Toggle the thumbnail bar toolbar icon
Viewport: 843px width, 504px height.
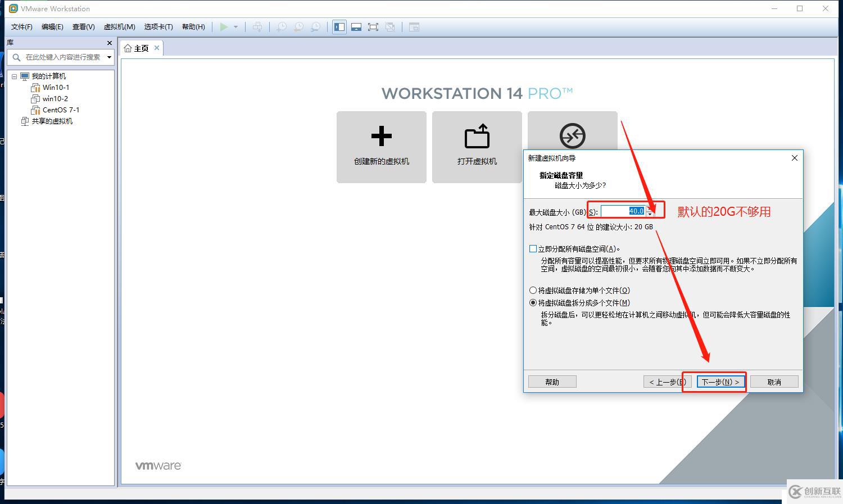coord(356,27)
